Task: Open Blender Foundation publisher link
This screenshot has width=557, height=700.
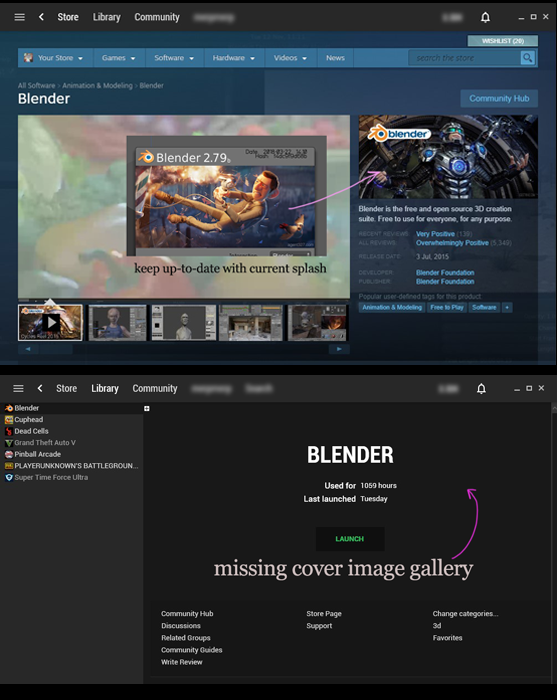Action: coord(445,281)
